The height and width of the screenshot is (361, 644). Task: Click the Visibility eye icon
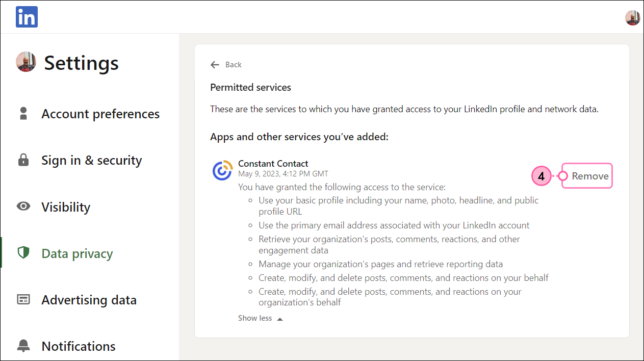click(23, 207)
